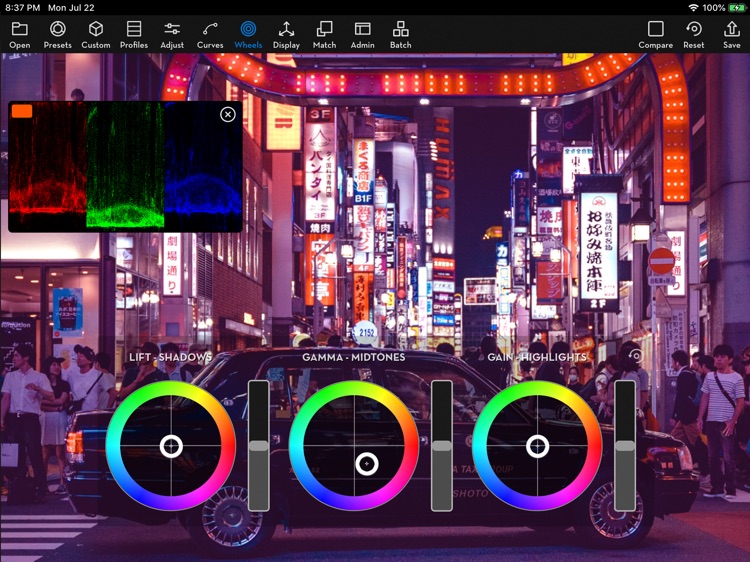This screenshot has height=562, width=750.
Task: Close the RGB waveform histogram panel
Action: click(228, 114)
